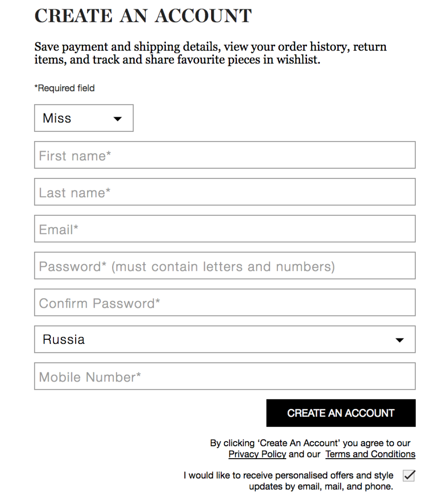This screenshot has height=496, width=448.
Task: Uncheck the personalised offers checkbox
Action: pos(409,476)
